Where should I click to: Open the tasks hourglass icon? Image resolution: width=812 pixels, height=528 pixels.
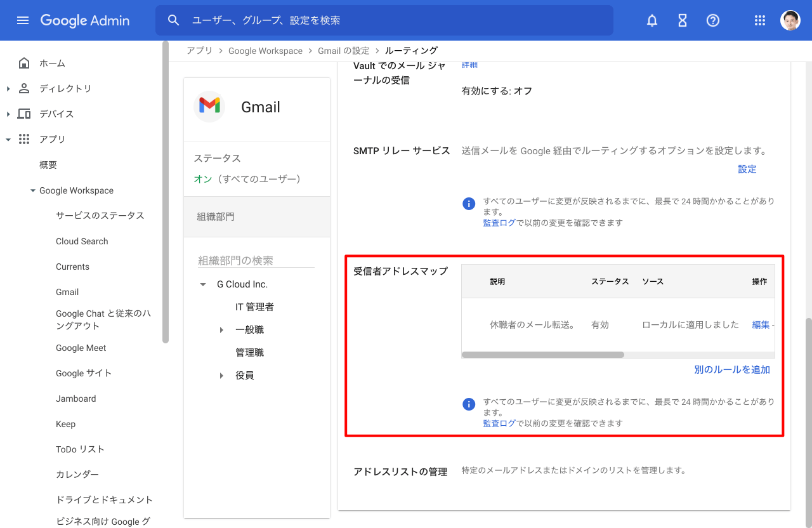[x=683, y=20]
